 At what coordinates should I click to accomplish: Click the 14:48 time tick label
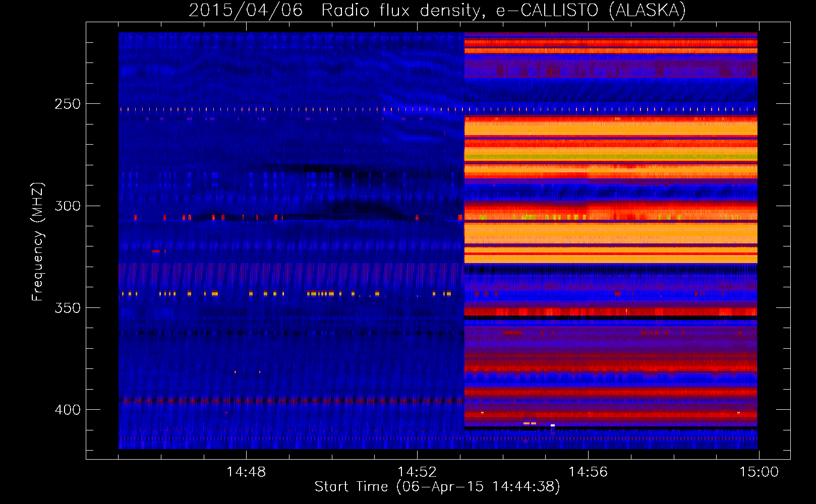246,472
